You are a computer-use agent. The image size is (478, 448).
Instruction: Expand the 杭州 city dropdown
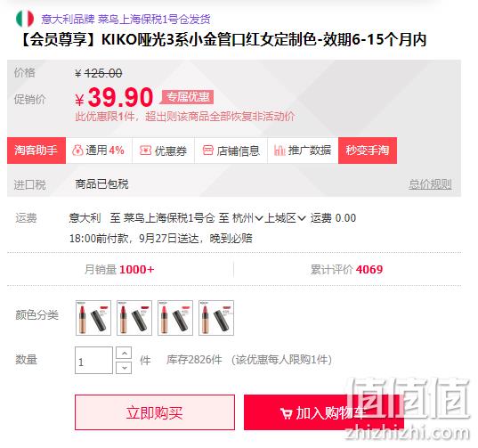pos(247,218)
